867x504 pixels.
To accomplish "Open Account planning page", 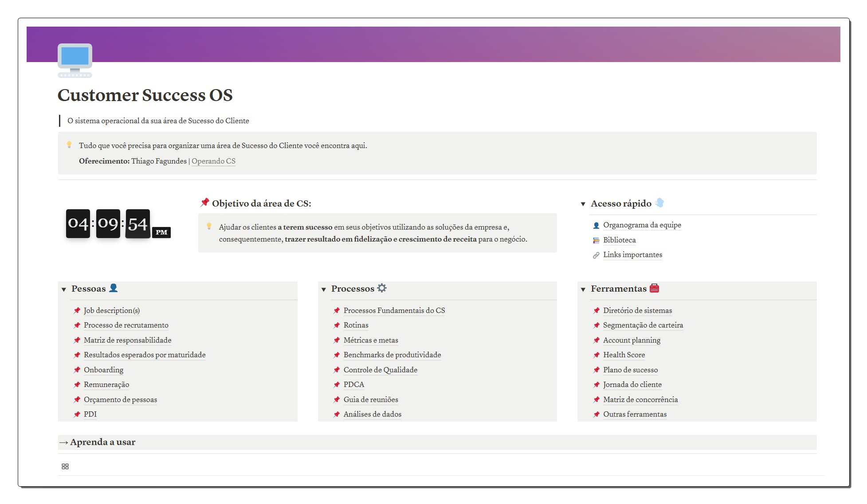I will point(632,340).
